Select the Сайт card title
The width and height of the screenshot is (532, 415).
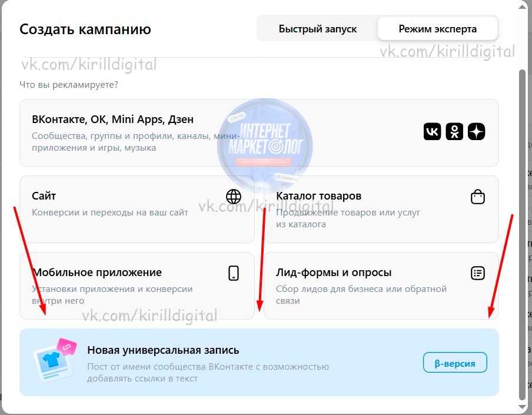tap(44, 196)
